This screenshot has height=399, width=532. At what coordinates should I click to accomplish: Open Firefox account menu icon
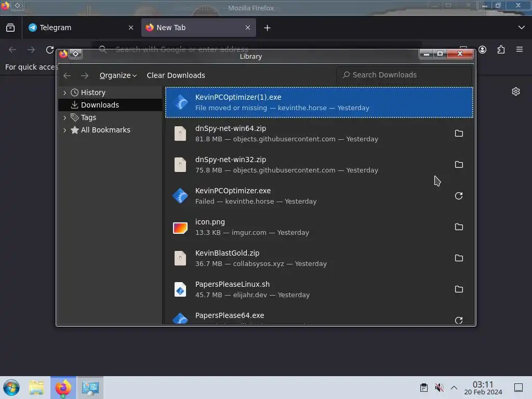click(x=483, y=50)
